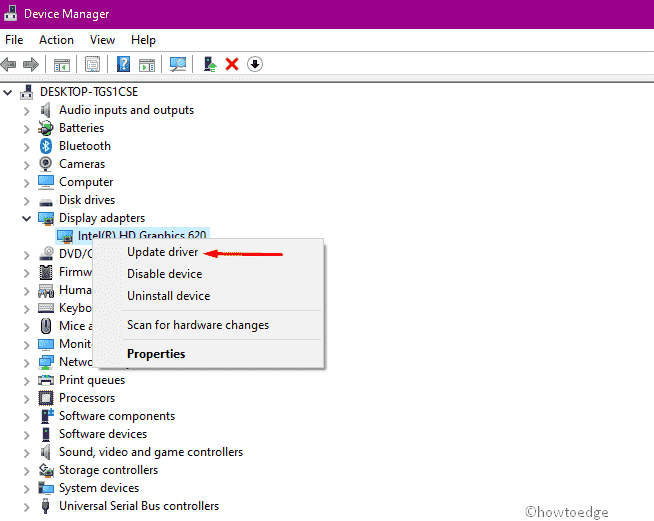Click the down-arrow disable device icon
This screenshot has width=654, height=521.
point(254,65)
